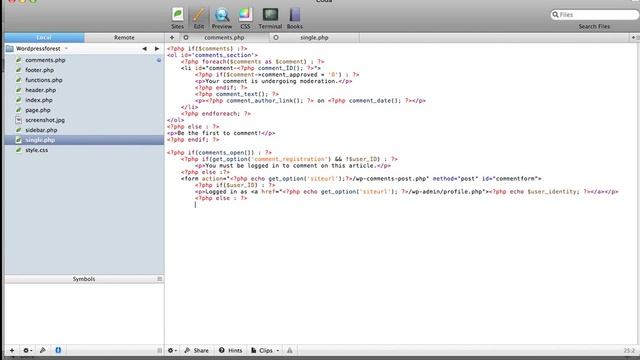Click the Share button
Viewport: 640px width, 360px height.
pyautogui.click(x=197, y=350)
